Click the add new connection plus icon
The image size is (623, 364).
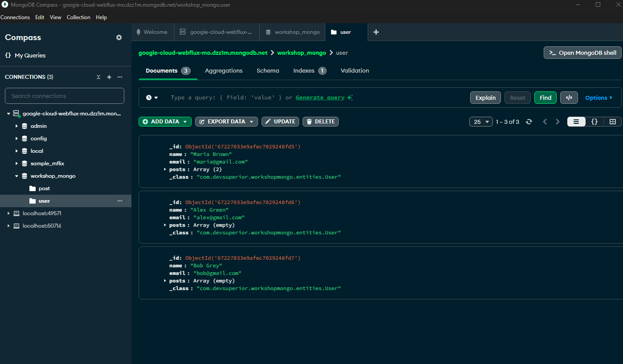point(109,77)
